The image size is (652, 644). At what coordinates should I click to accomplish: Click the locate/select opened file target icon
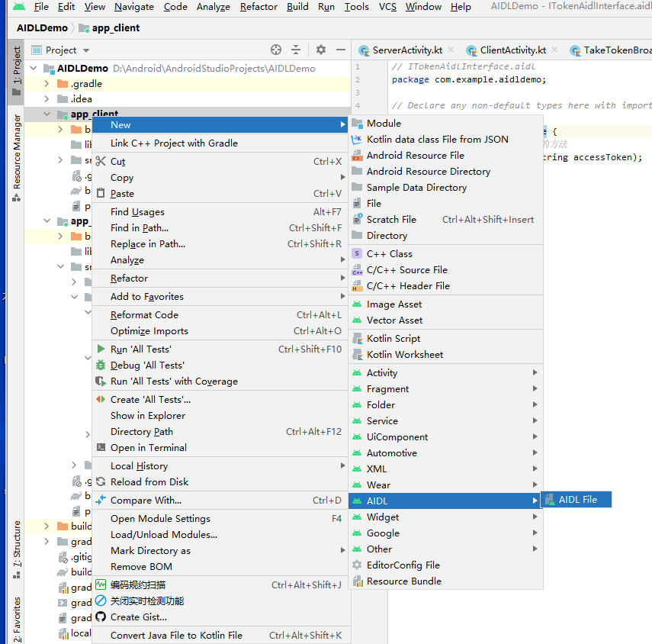coord(276,50)
